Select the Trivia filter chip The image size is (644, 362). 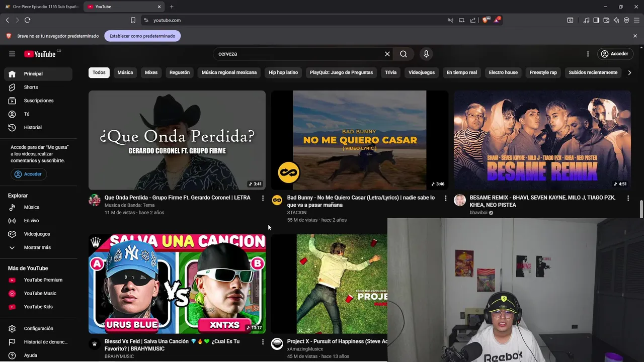pyautogui.click(x=391, y=72)
